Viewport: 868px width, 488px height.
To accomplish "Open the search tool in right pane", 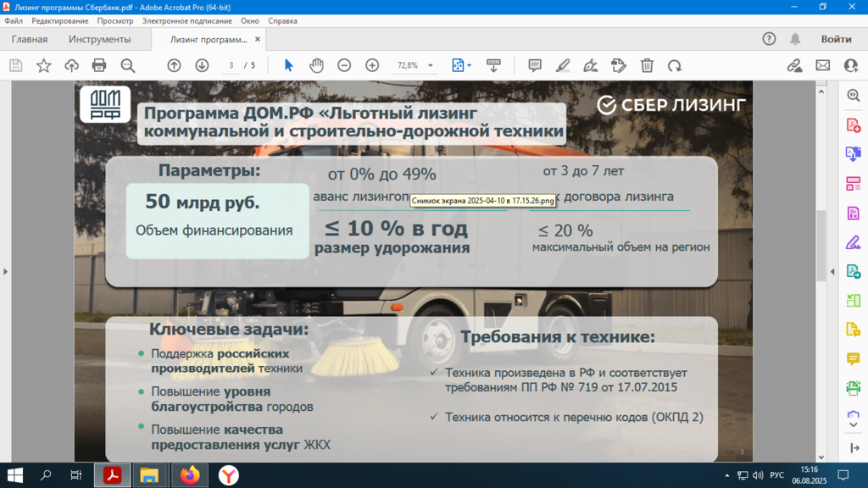I will click(853, 95).
